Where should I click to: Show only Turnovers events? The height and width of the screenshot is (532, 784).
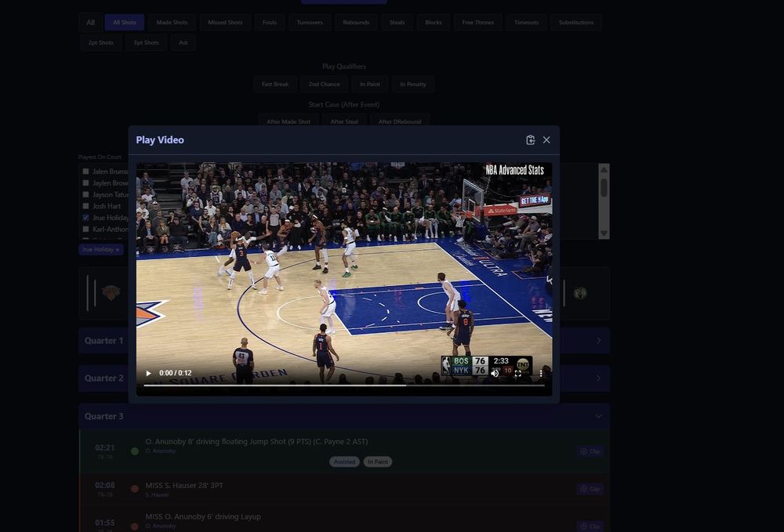pyautogui.click(x=310, y=23)
